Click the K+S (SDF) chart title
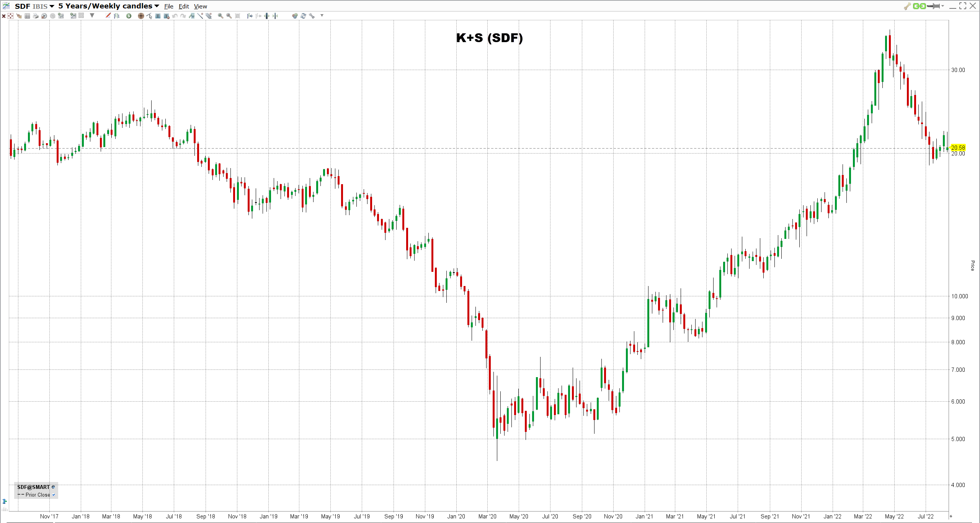Image resolution: width=980 pixels, height=523 pixels. [x=489, y=38]
